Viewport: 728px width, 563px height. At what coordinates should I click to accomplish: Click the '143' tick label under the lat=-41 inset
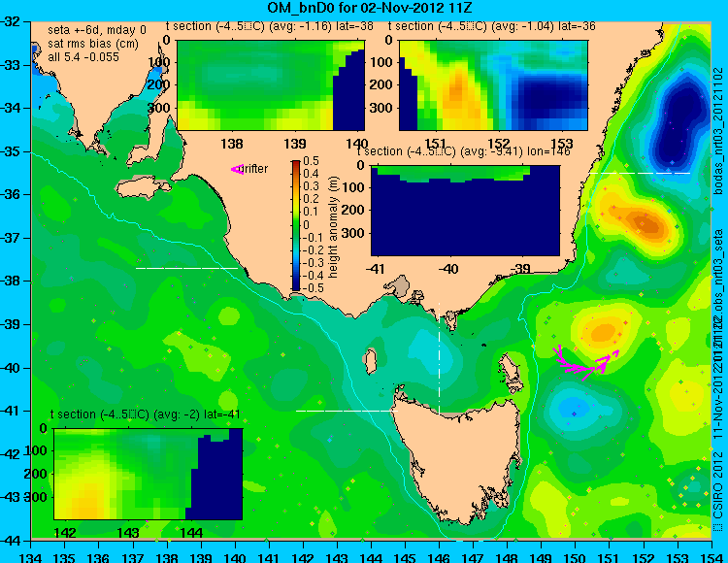(x=128, y=532)
